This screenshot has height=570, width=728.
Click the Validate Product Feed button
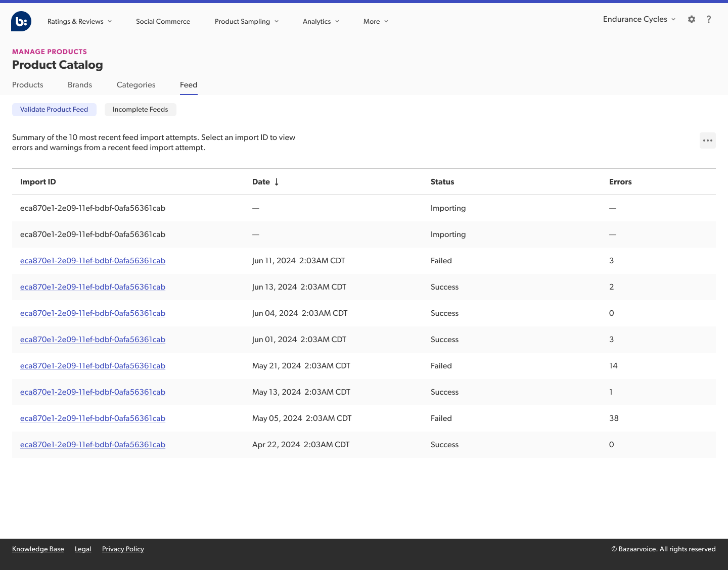[54, 110]
